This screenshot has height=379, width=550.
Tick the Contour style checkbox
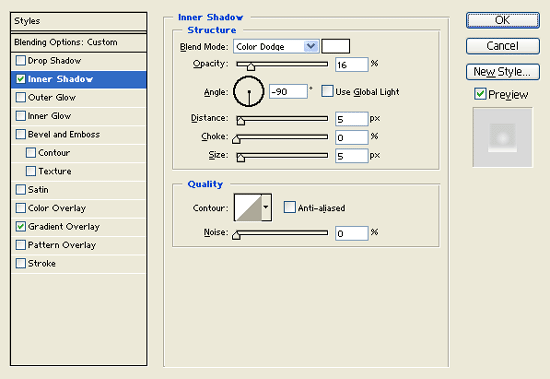pyautogui.click(x=31, y=153)
